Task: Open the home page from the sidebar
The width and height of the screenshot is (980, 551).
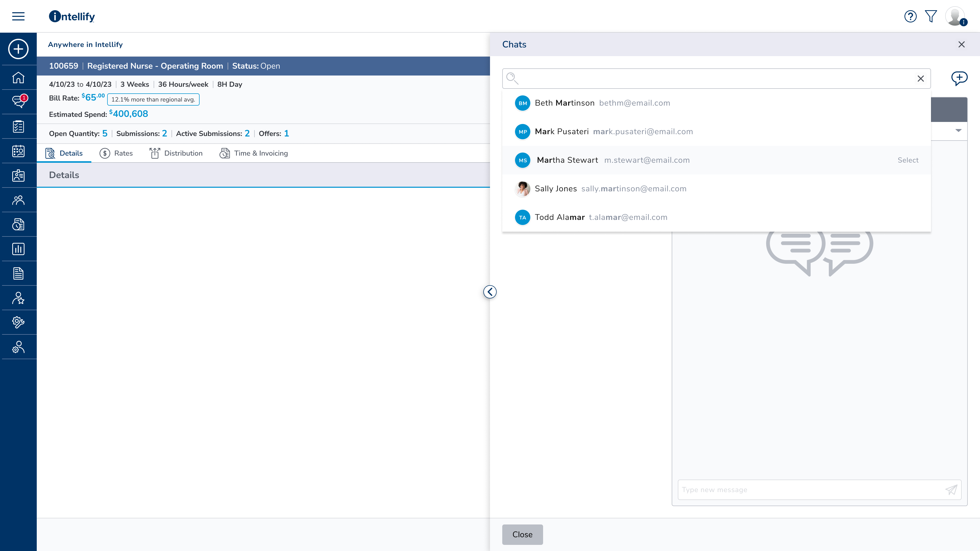Action: [18, 78]
